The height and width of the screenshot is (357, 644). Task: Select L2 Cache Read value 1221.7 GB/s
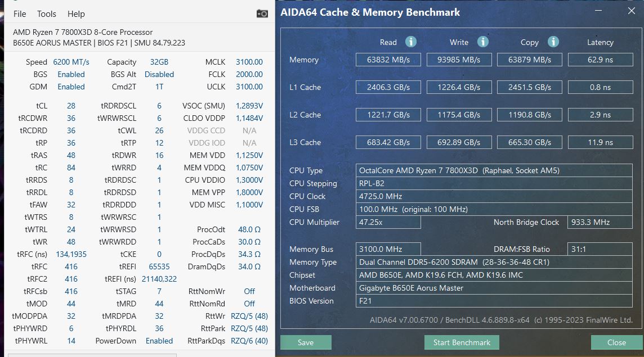click(x=388, y=115)
